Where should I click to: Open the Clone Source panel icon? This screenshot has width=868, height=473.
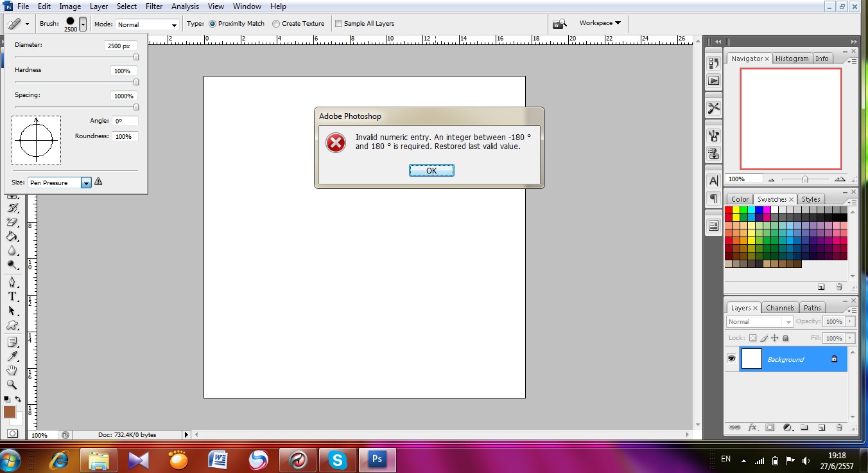(x=713, y=154)
